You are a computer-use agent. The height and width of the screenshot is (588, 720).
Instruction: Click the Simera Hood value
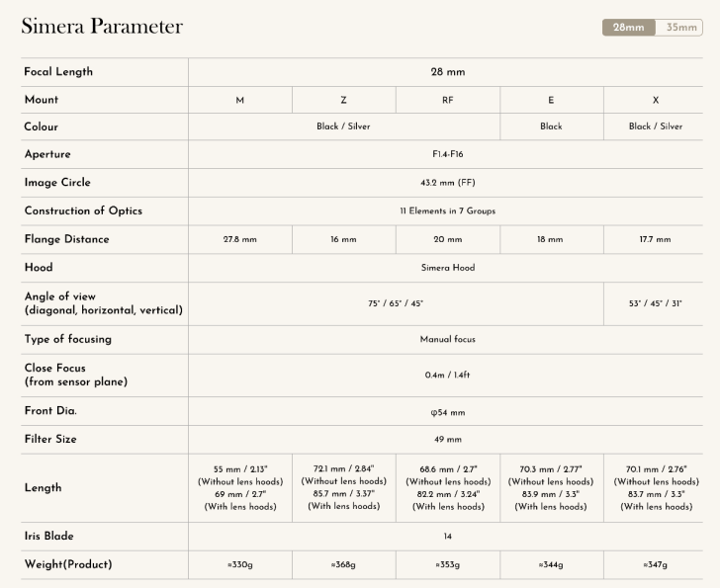pos(448,268)
